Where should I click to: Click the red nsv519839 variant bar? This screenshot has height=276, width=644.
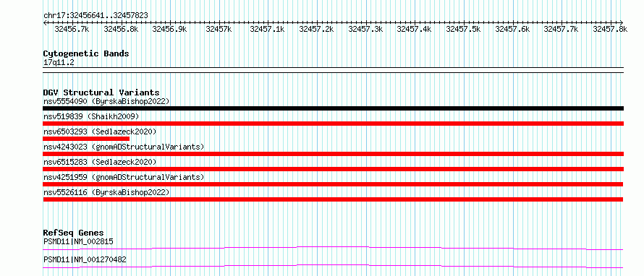click(333, 124)
